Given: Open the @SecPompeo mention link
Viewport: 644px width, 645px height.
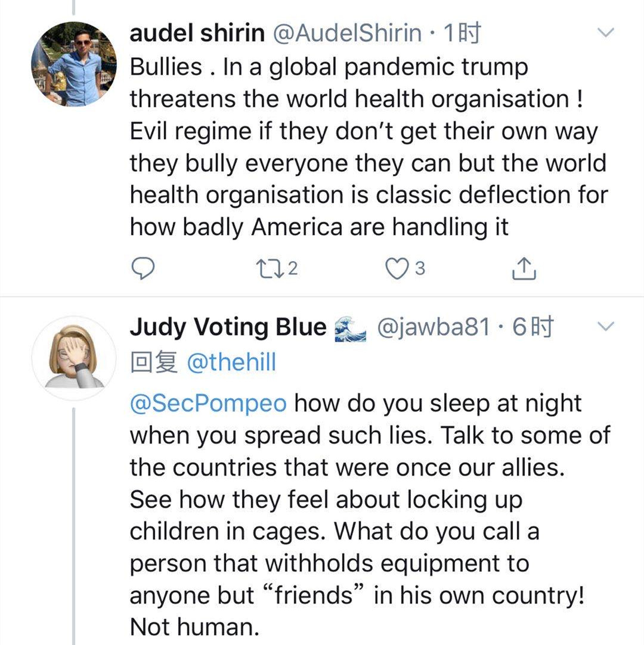Looking at the screenshot, I should [x=208, y=403].
